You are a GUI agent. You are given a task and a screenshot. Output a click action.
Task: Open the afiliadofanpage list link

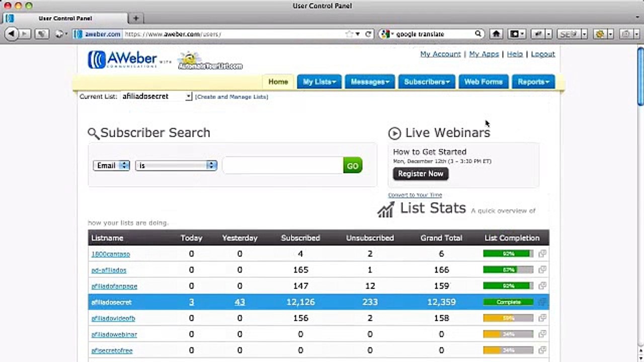[x=114, y=286]
